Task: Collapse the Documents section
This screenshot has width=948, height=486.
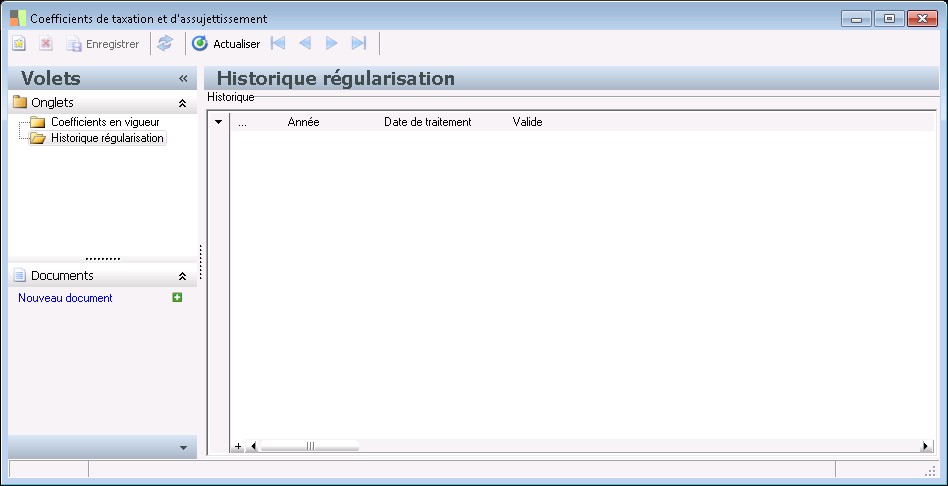Action: 182,276
